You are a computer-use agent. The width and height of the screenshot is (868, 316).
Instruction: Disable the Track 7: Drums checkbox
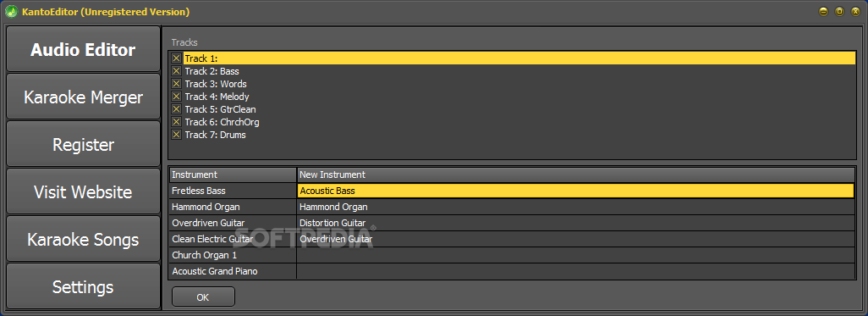coord(177,135)
